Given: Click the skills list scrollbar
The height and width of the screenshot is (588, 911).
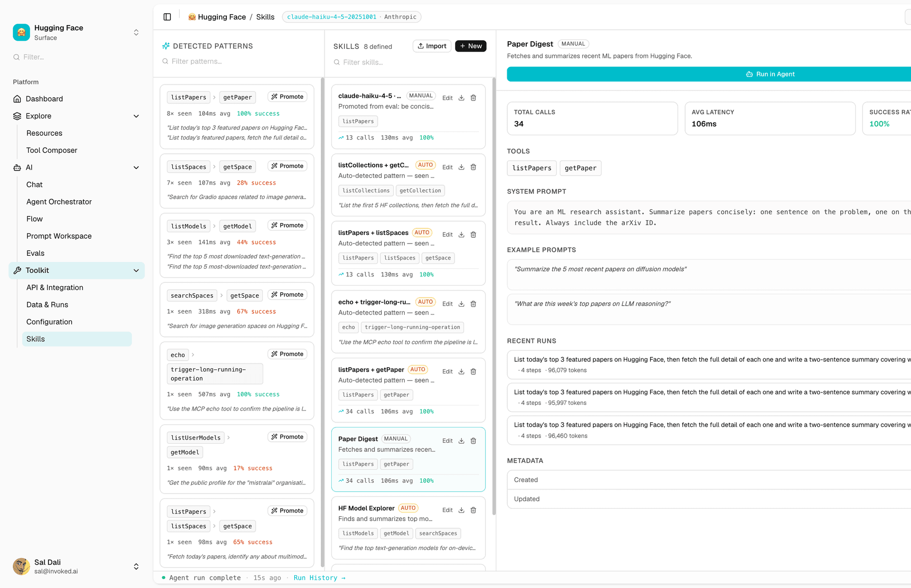Looking at the screenshot, I should click(x=494, y=297).
